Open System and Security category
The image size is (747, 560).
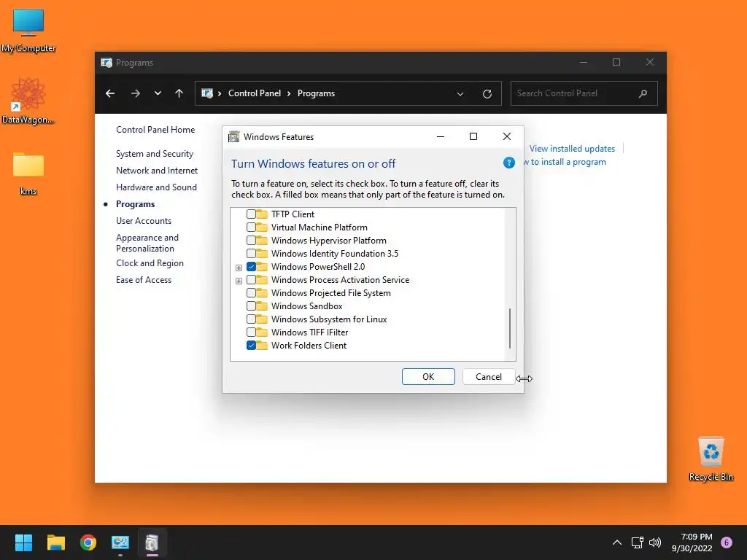tap(155, 154)
